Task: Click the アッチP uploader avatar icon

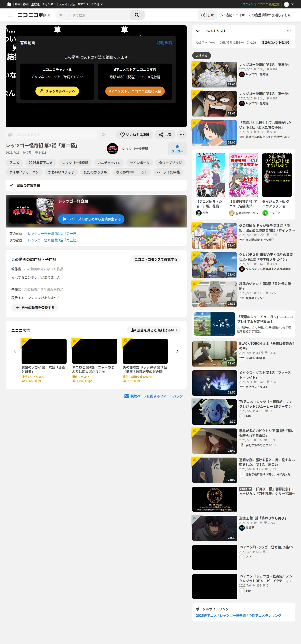Action: (265, 213)
